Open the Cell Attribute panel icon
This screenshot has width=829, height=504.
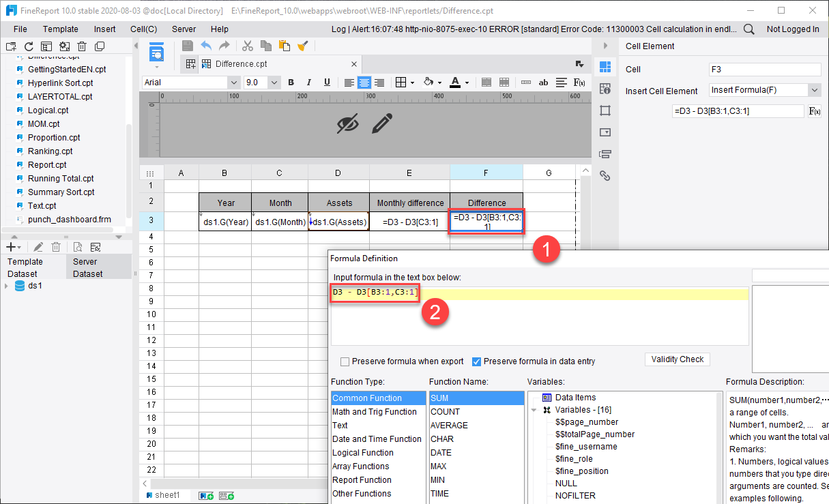coord(605,89)
